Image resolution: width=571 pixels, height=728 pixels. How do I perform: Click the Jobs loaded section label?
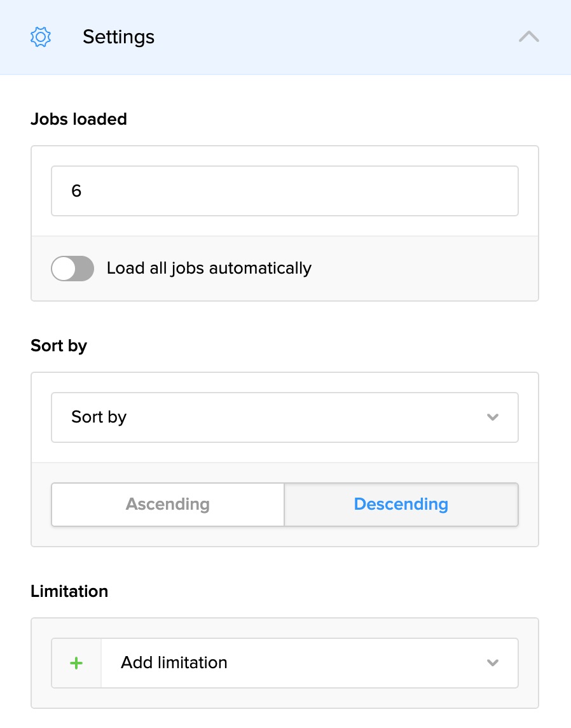[79, 119]
